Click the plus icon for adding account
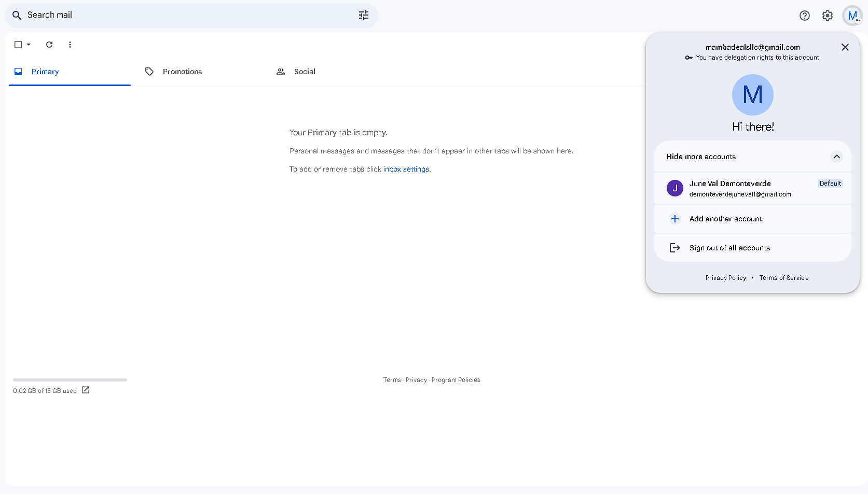 (675, 219)
